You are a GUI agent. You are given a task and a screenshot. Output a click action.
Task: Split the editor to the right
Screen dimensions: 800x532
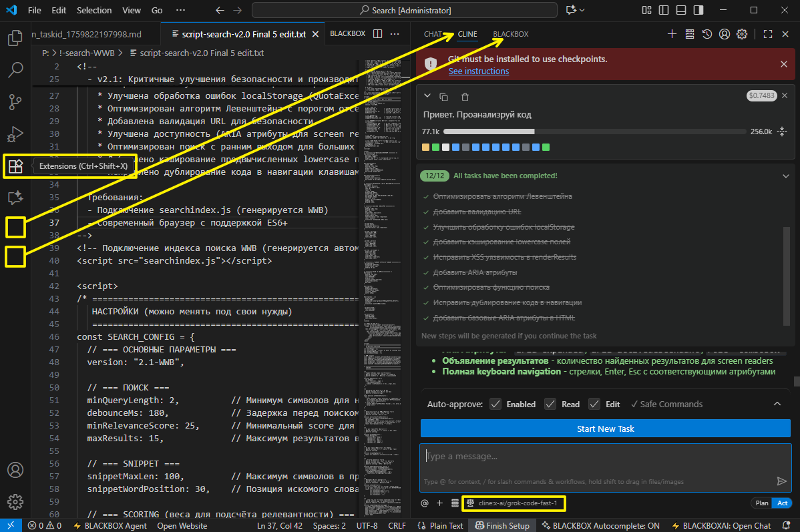pyautogui.click(x=377, y=33)
